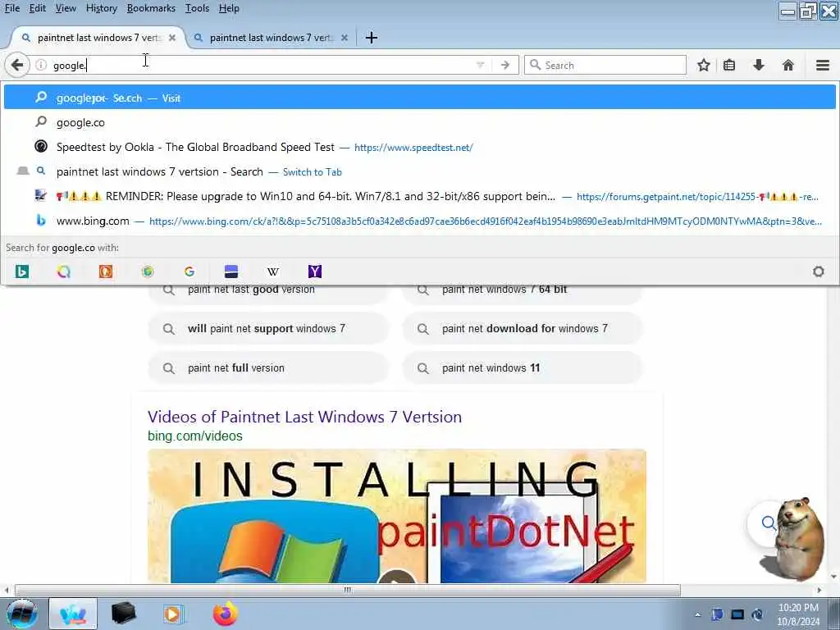Screen dimensions: 840x630
Task: Click the horizontal scrollbar thumb
Action: tap(348, 590)
